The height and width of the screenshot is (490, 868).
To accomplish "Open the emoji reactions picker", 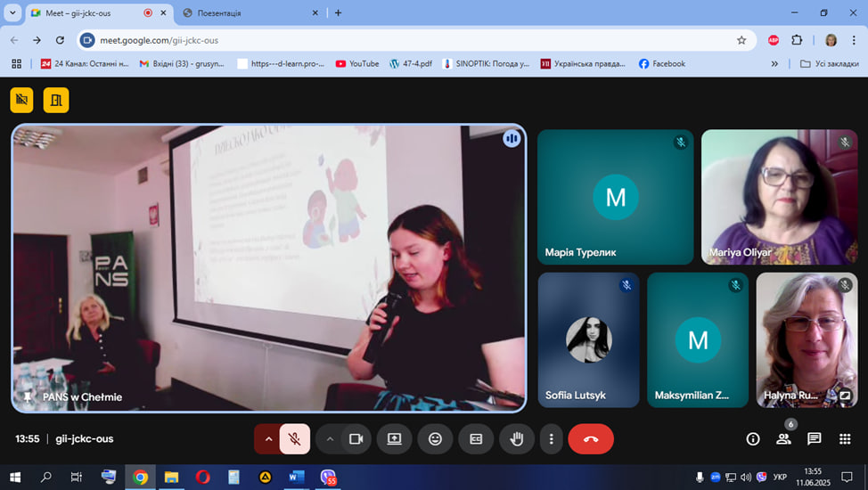I will click(x=435, y=438).
